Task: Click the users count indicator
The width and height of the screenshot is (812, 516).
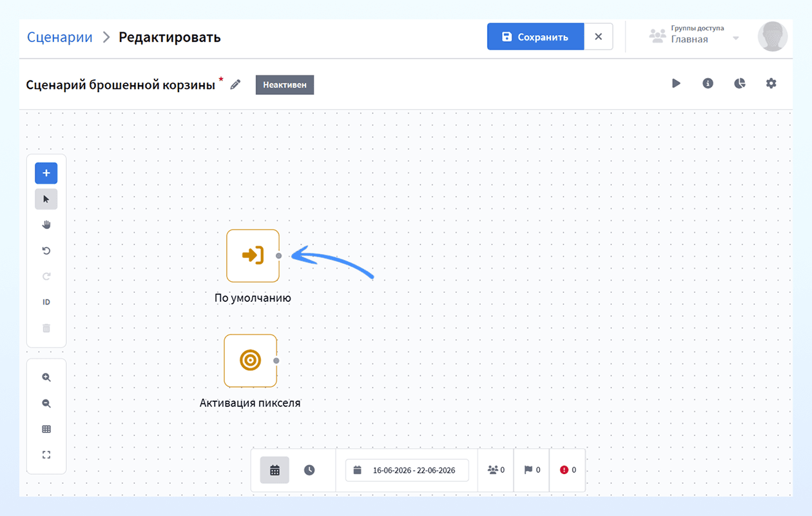Action: click(x=496, y=470)
